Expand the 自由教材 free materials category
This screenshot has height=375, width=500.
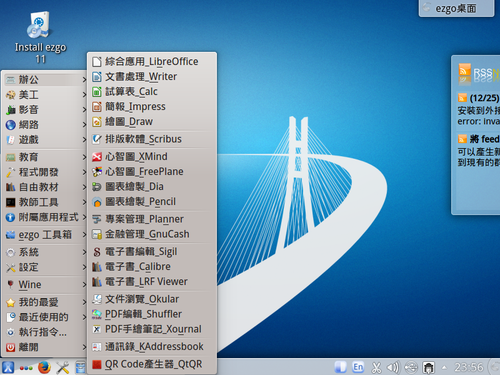[45, 187]
